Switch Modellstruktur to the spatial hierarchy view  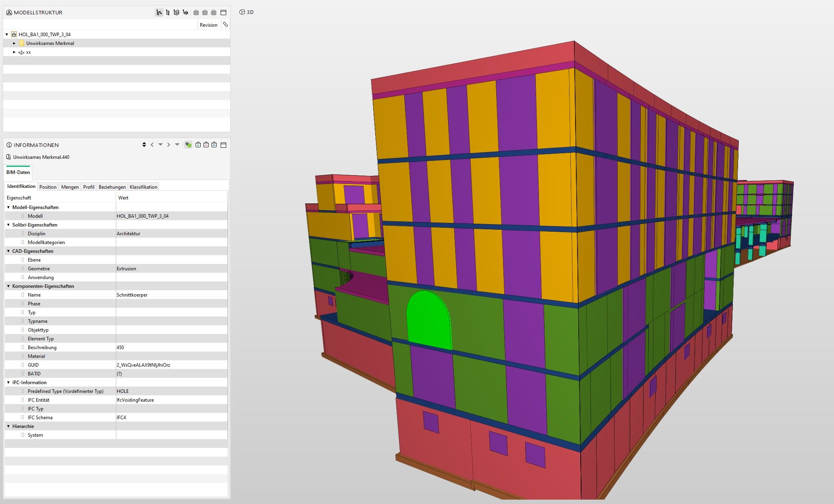186,12
